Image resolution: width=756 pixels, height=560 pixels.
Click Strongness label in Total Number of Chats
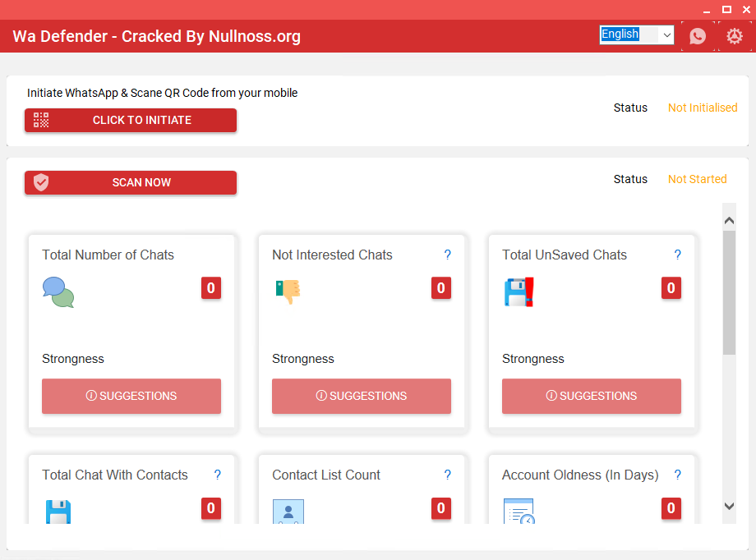pyautogui.click(x=73, y=359)
